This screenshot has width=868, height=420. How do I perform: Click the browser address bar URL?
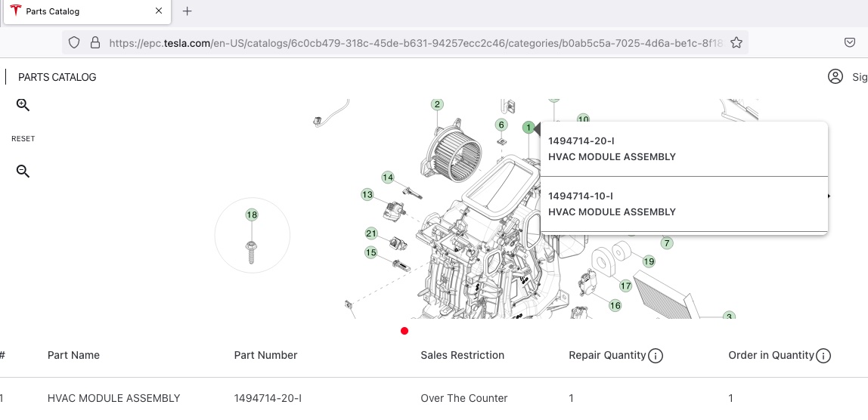[416, 42]
